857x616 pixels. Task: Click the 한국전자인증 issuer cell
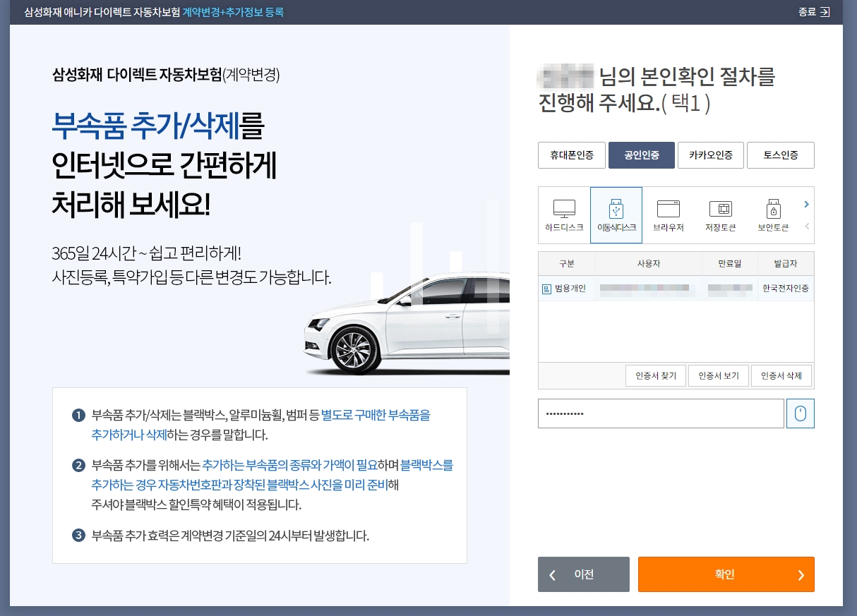pos(786,289)
